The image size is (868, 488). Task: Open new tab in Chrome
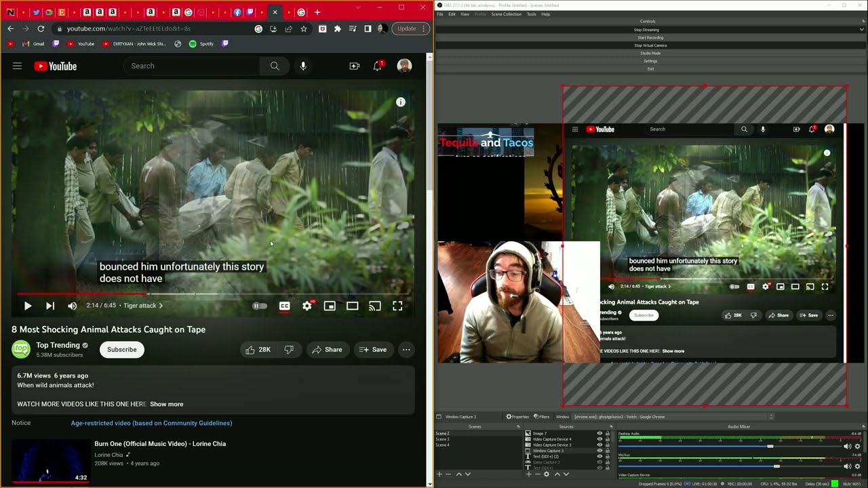tap(317, 12)
